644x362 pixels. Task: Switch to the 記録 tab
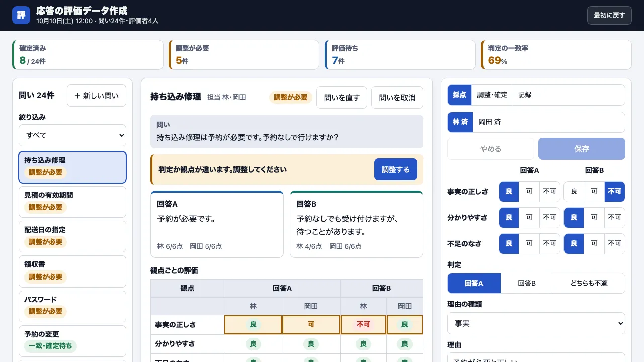coord(525,95)
